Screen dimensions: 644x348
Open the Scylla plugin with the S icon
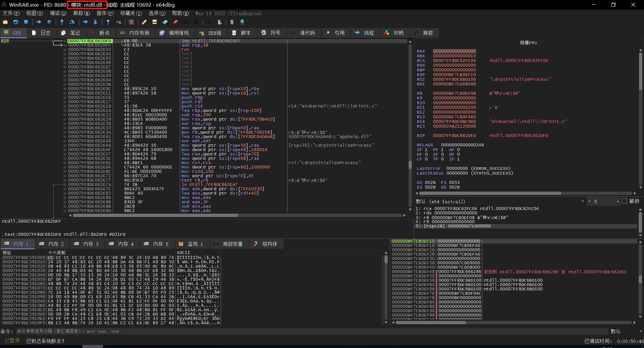[131, 22]
